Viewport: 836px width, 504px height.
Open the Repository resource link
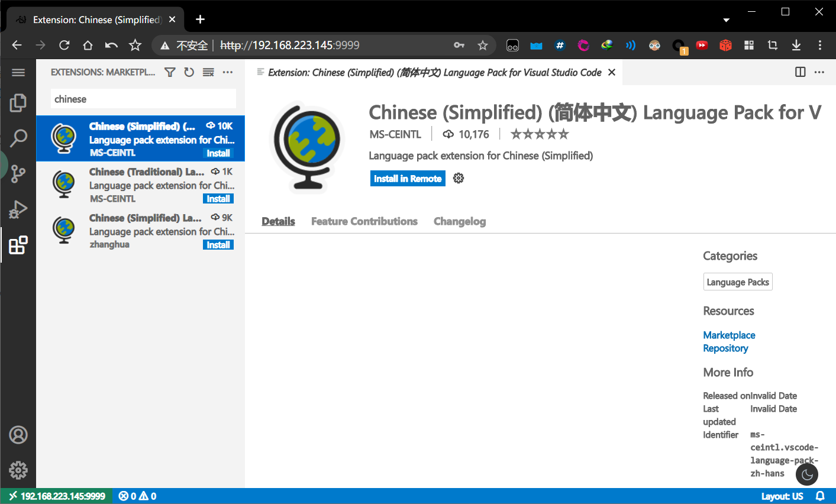[x=725, y=348]
